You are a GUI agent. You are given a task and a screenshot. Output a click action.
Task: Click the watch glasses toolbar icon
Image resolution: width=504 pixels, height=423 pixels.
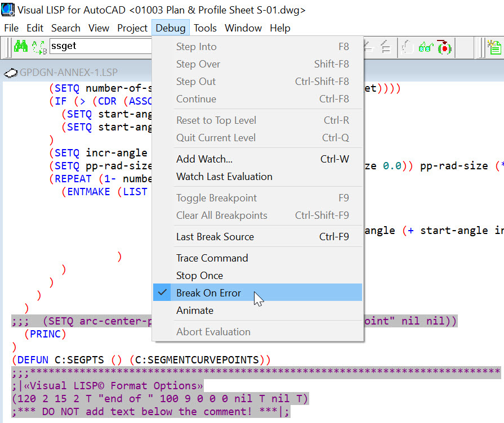pos(425,48)
